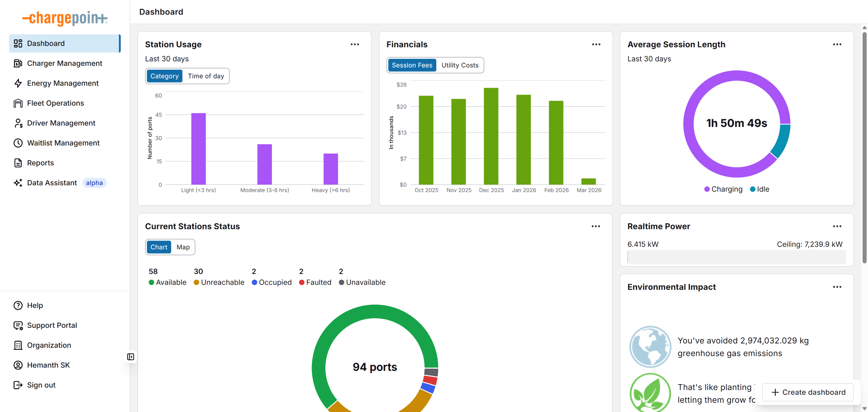868x412 pixels.
Task: Click the Waitlist Management clock icon
Action: pyautogui.click(x=18, y=143)
